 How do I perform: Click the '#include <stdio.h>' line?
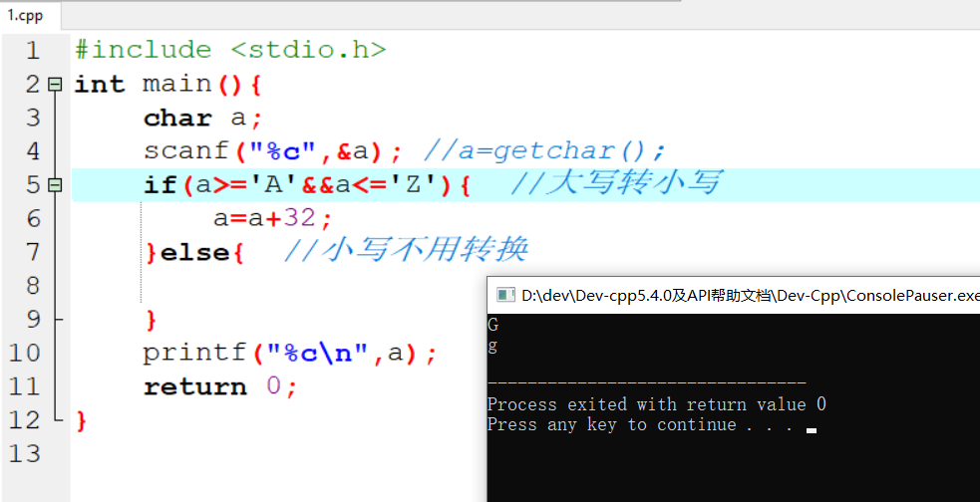pyautogui.click(x=230, y=50)
